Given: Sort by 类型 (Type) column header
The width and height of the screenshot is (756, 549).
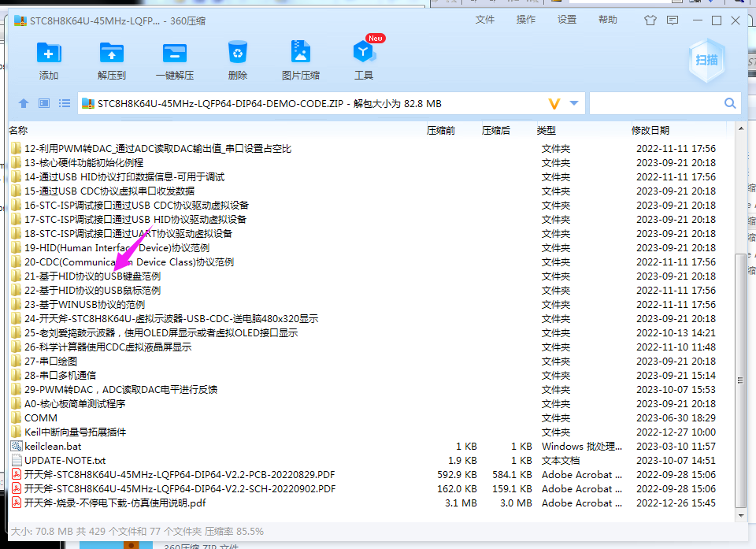Looking at the screenshot, I should click(x=547, y=130).
